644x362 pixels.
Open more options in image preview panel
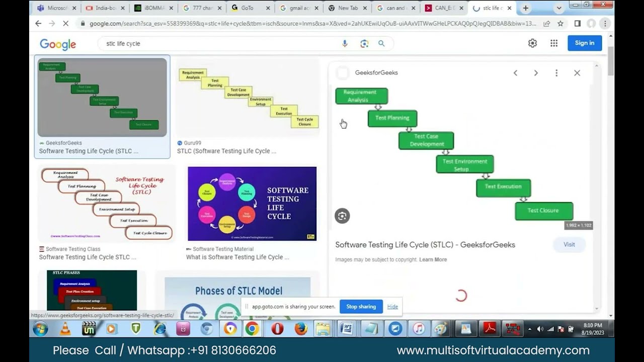556,73
